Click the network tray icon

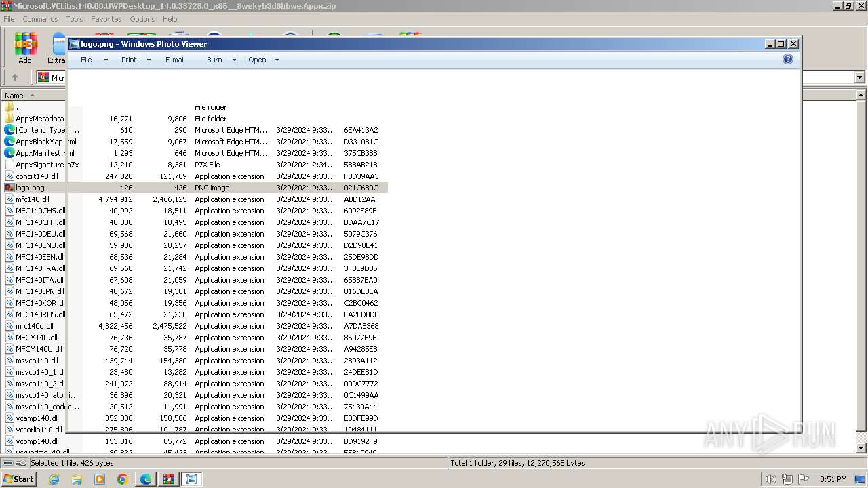click(x=787, y=479)
